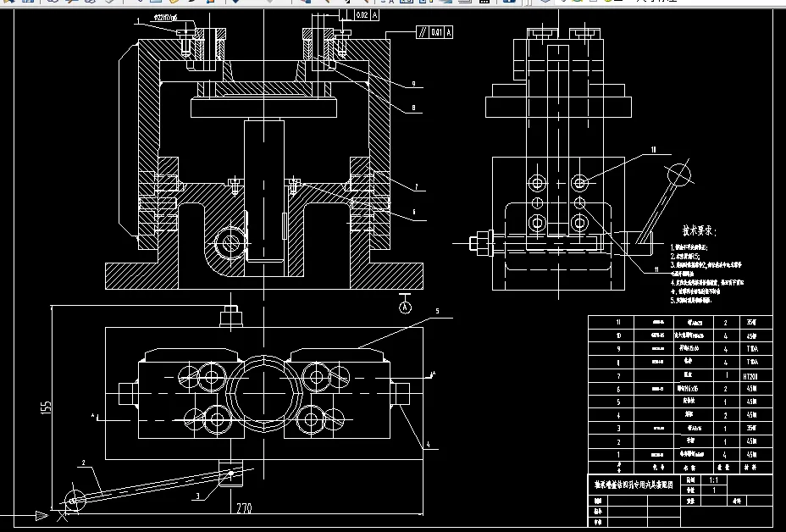The image size is (786, 532).
Task: Click item number 5 in the parts list
Action: pyautogui.click(x=618, y=402)
